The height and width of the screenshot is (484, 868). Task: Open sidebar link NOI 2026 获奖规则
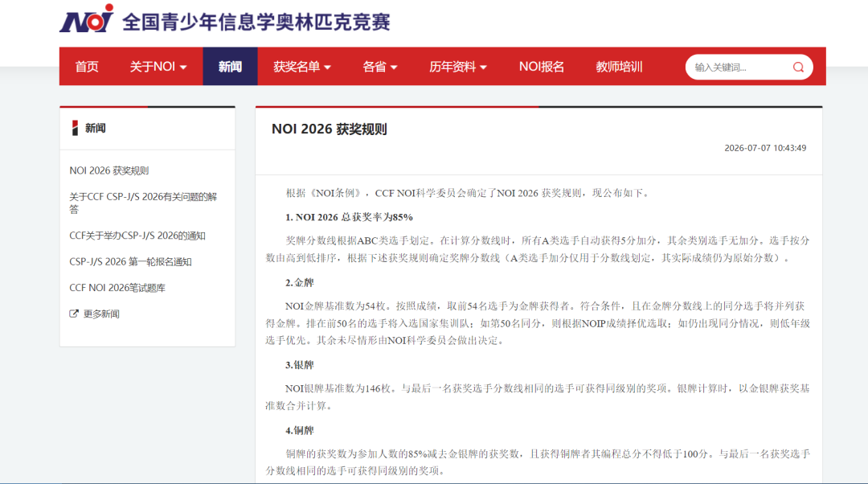click(x=109, y=170)
